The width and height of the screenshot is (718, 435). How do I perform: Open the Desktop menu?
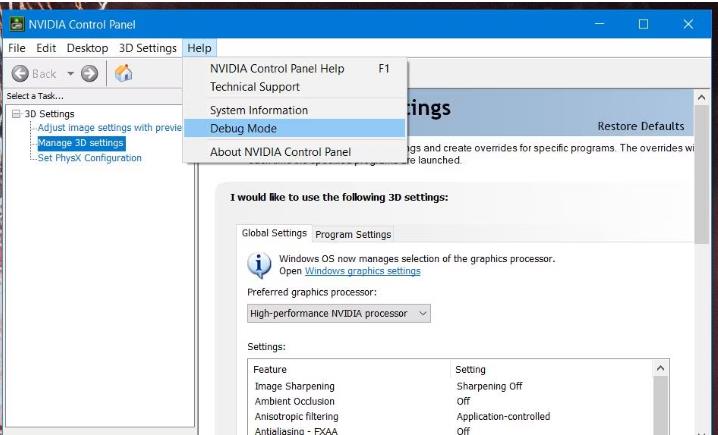(x=87, y=48)
